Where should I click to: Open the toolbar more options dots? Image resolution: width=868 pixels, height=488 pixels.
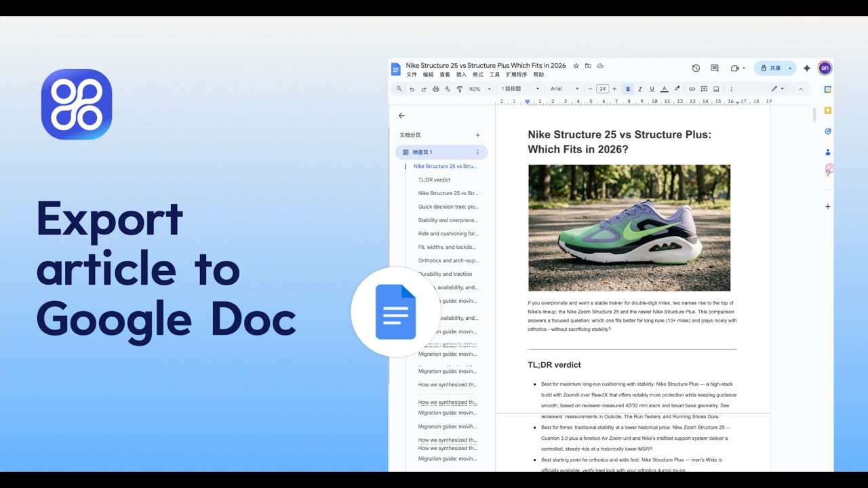click(x=731, y=89)
